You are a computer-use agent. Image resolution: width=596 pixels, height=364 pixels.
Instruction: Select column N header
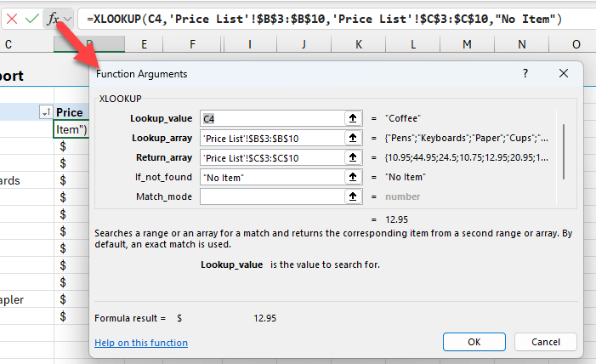(x=522, y=44)
